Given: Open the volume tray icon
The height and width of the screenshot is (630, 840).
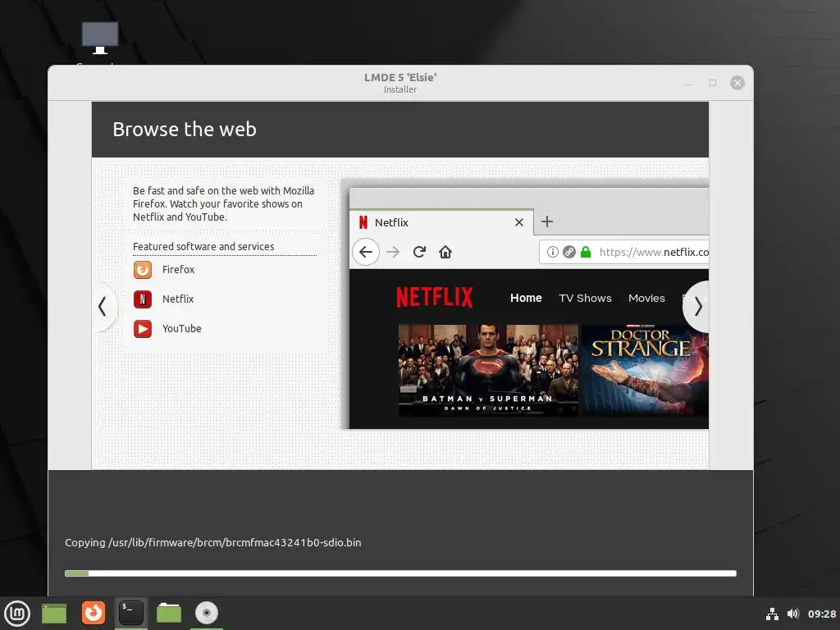Looking at the screenshot, I should (793, 614).
